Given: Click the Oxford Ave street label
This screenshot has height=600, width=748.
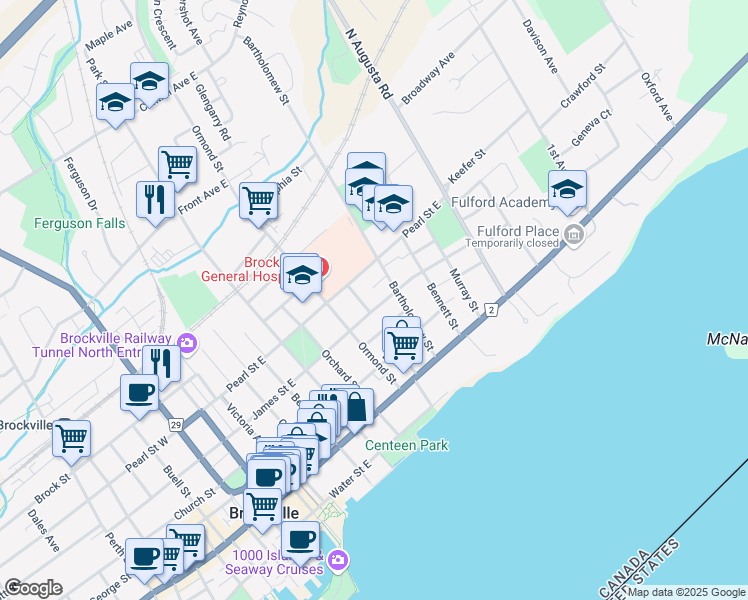Looking at the screenshot, I should pyautogui.click(x=657, y=97).
